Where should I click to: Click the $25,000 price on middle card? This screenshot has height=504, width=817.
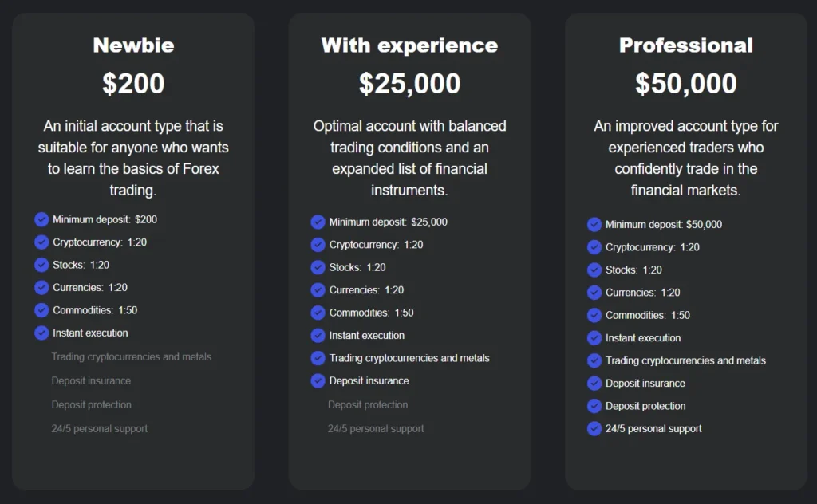[x=409, y=84]
